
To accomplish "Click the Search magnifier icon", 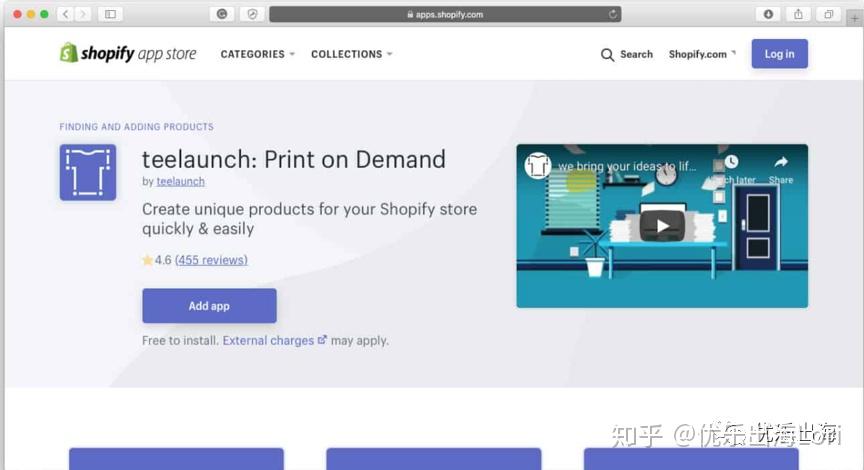I will (x=607, y=55).
